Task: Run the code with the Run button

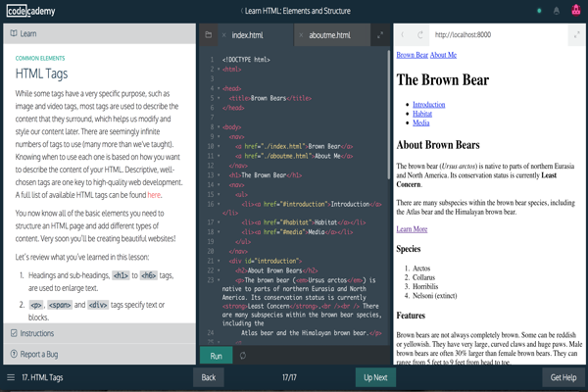Action: point(216,356)
